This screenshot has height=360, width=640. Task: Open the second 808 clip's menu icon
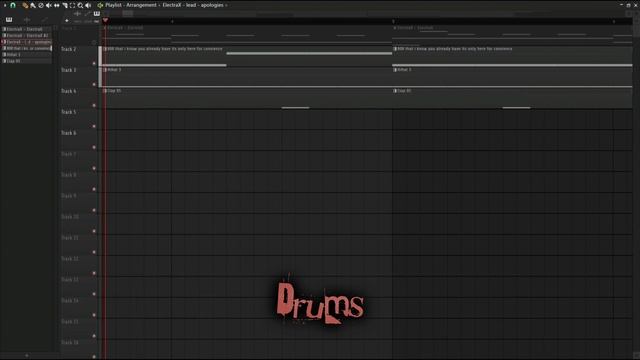pos(395,49)
